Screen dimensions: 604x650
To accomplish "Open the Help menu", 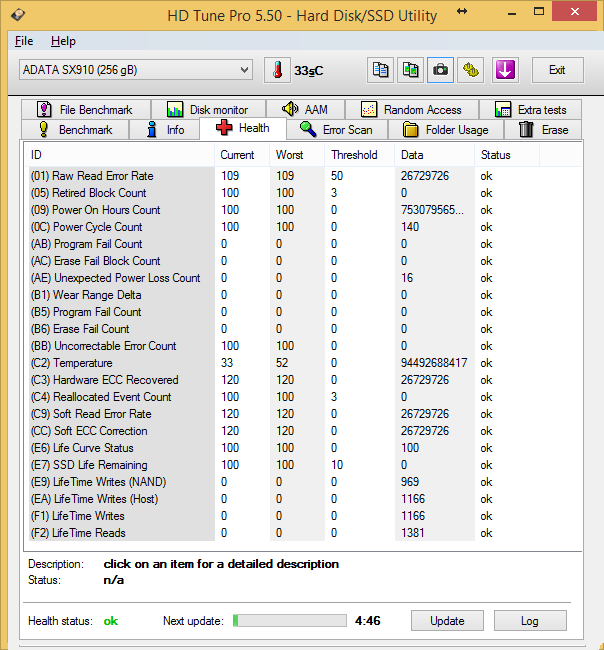I will pyautogui.click(x=63, y=41).
